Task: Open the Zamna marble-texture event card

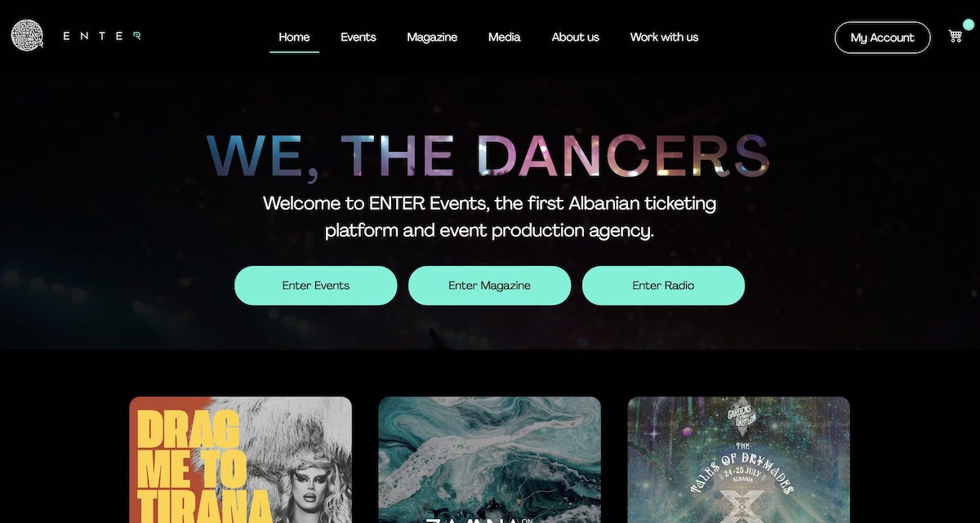Action: pos(489,459)
